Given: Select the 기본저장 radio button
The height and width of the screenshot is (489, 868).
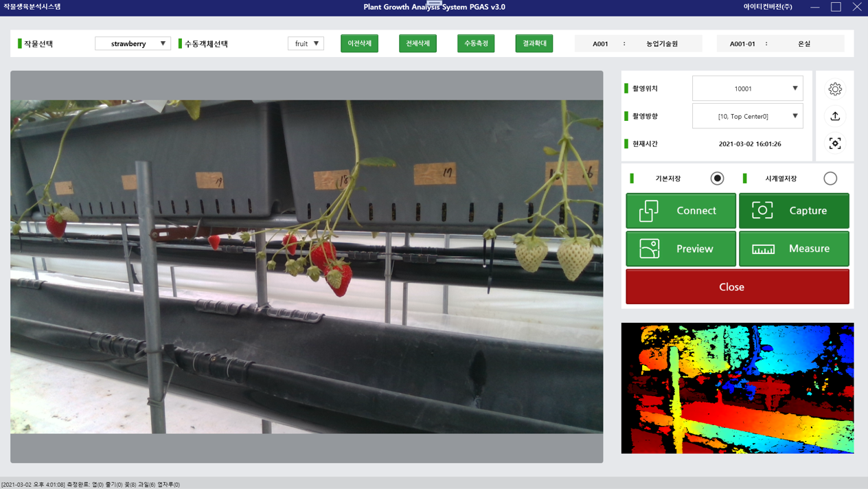Looking at the screenshot, I should (717, 179).
